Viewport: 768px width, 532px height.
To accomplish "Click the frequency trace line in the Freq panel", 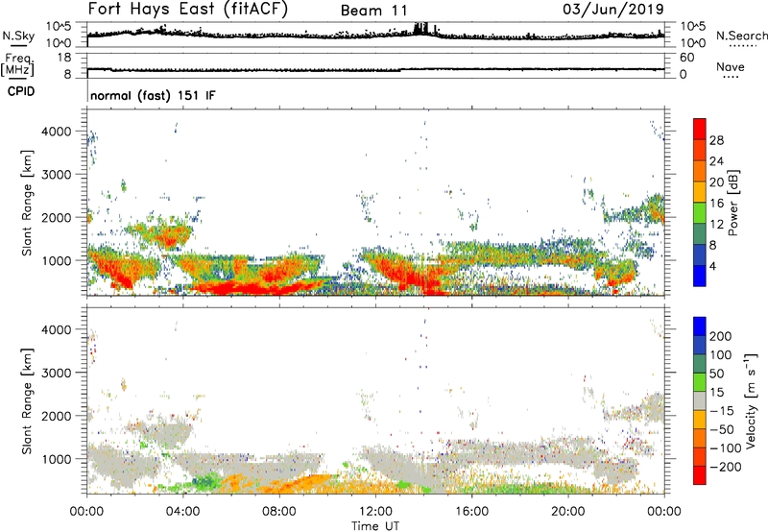I will 375,69.
